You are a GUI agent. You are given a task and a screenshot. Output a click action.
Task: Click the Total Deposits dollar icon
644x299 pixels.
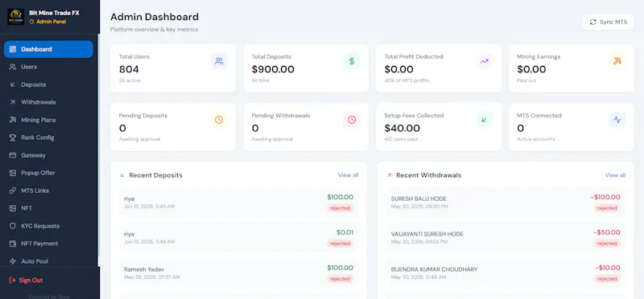pos(352,62)
